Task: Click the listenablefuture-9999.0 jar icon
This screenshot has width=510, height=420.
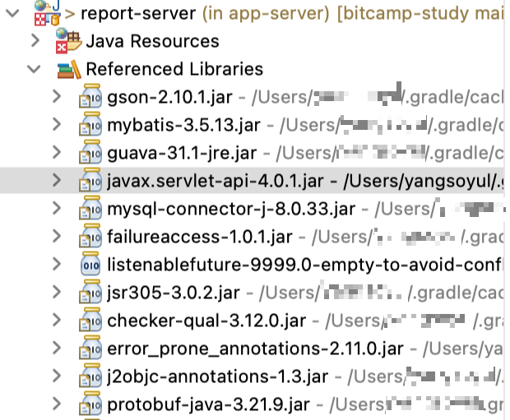Action: coord(90,264)
